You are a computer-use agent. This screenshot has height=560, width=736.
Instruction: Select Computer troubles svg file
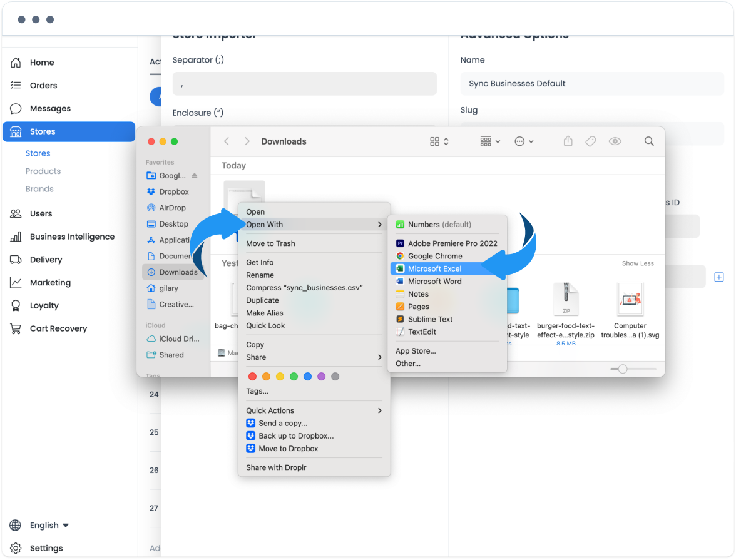click(630, 310)
